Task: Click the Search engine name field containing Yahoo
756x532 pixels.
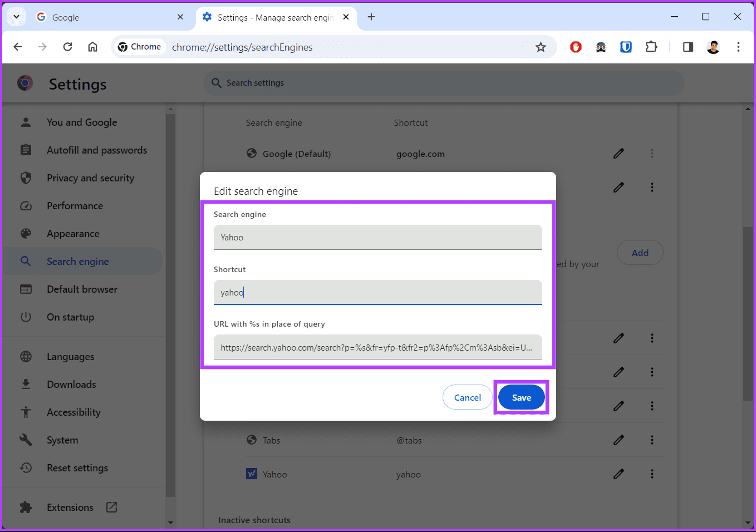Action: pos(377,237)
